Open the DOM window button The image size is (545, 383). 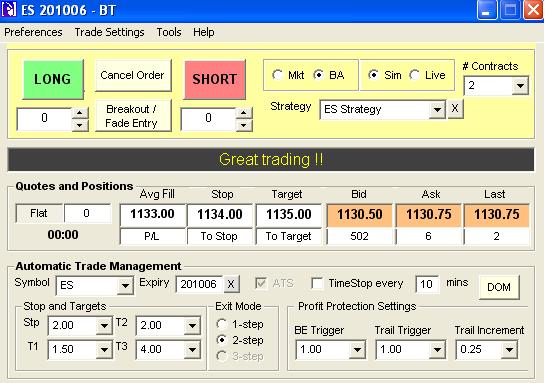pyautogui.click(x=499, y=287)
